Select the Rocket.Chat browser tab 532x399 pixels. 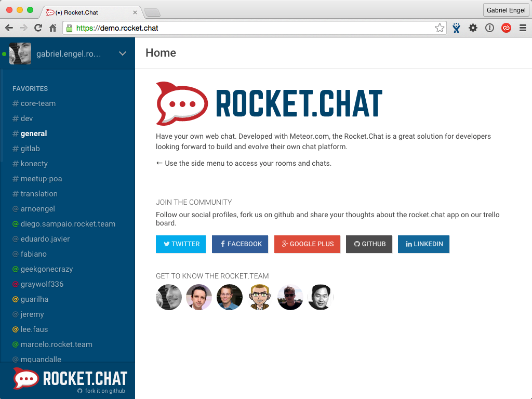point(90,12)
